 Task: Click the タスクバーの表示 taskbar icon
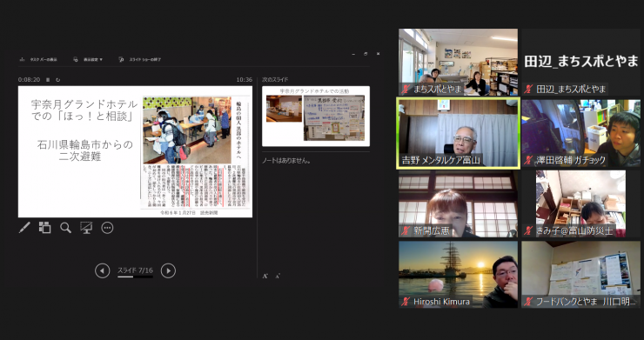pyautogui.click(x=22, y=59)
